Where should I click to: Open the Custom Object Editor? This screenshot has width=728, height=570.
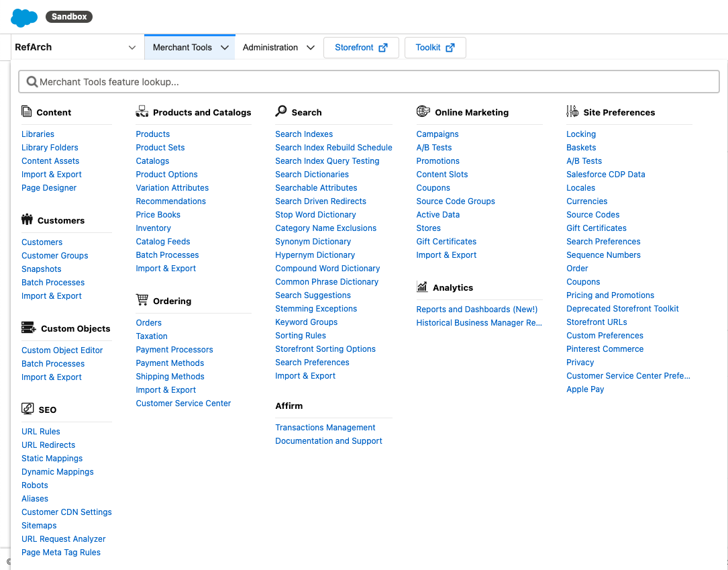pos(62,350)
